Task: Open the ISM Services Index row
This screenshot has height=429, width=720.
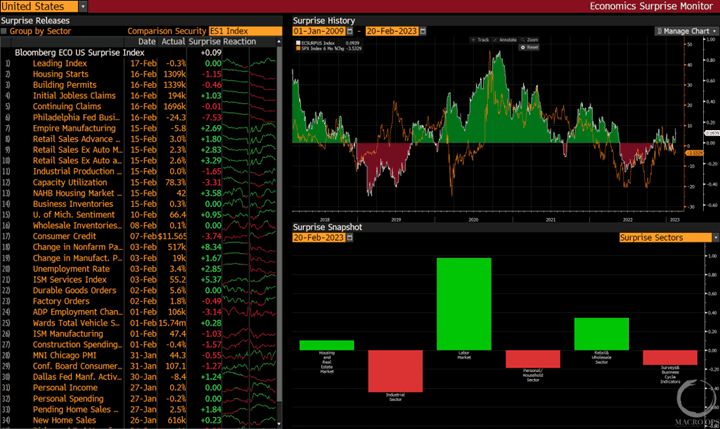Action: pyautogui.click(x=139, y=280)
